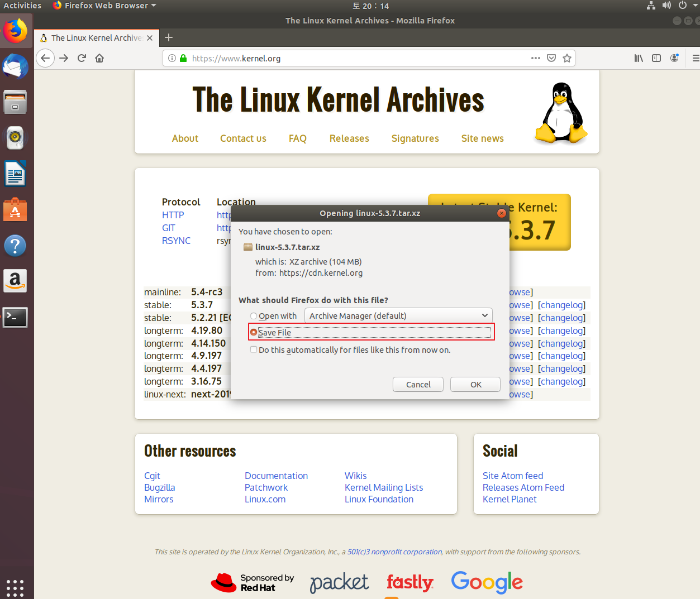Switch to The Linux Kernel Archives tab
This screenshot has width=700, height=599.
tap(96, 38)
